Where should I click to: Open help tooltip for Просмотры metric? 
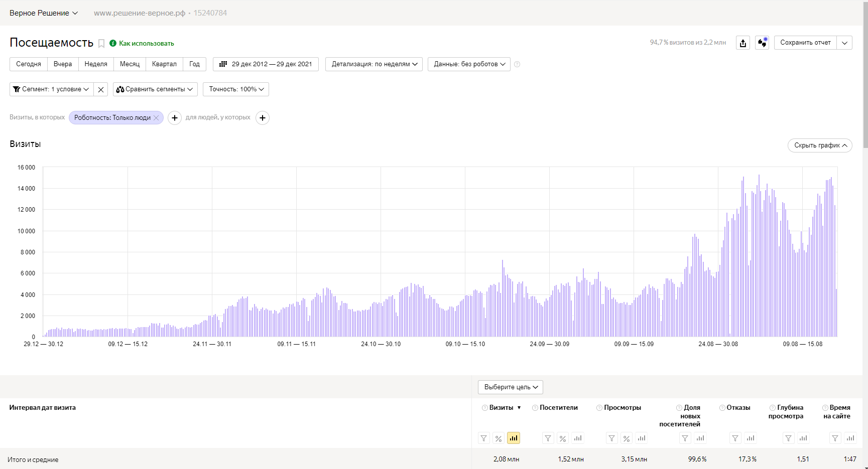[599, 408]
